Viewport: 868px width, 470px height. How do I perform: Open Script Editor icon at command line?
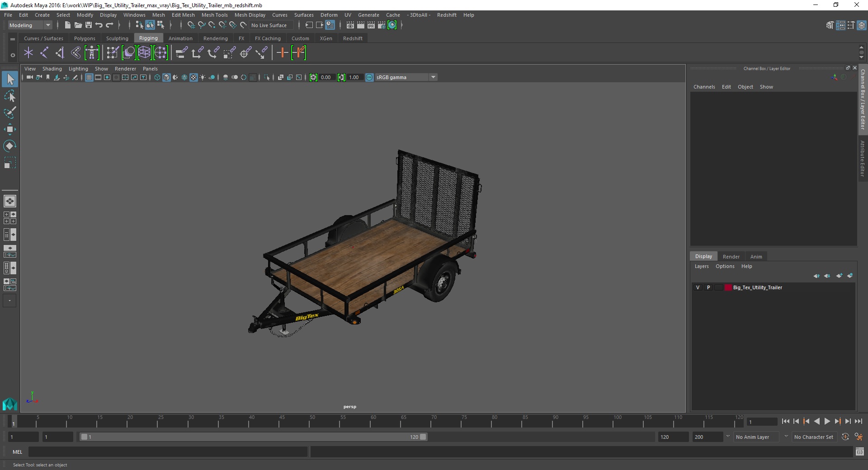pos(860,451)
